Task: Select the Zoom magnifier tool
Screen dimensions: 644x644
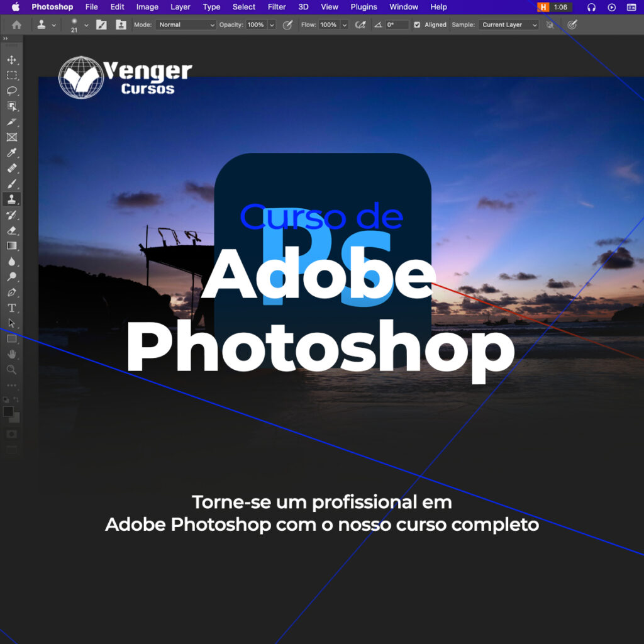Action: tap(11, 370)
